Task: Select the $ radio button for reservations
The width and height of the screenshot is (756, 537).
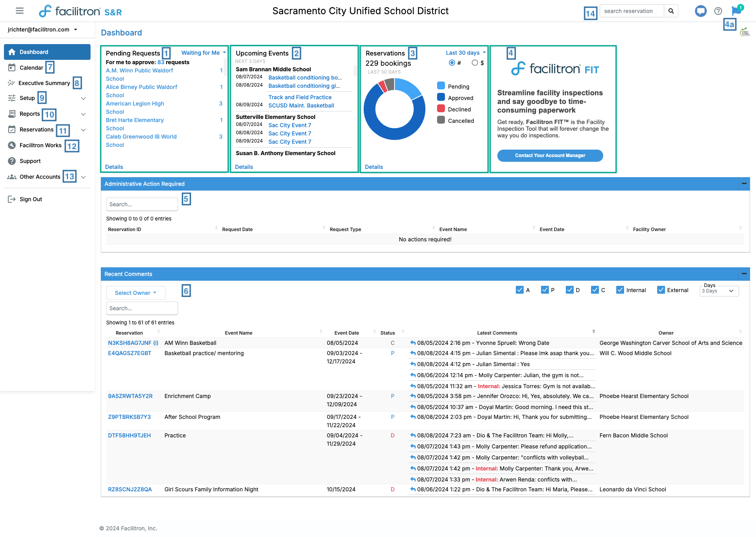Action: tap(475, 63)
